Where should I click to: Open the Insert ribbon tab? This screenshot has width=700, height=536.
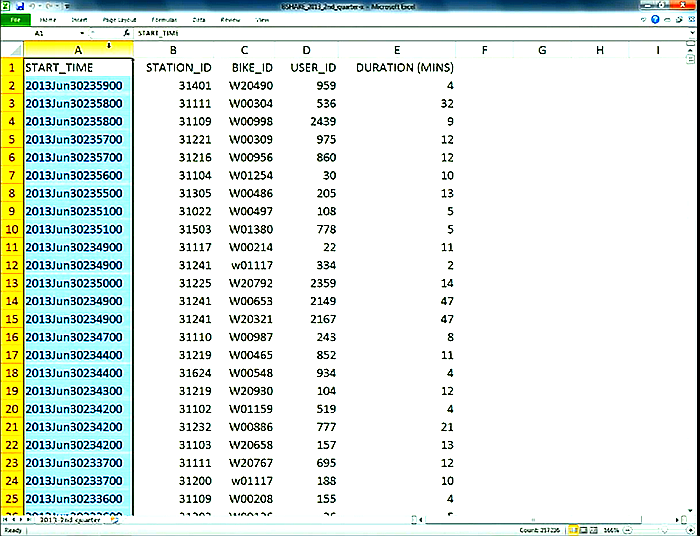click(x=79, y=20)
